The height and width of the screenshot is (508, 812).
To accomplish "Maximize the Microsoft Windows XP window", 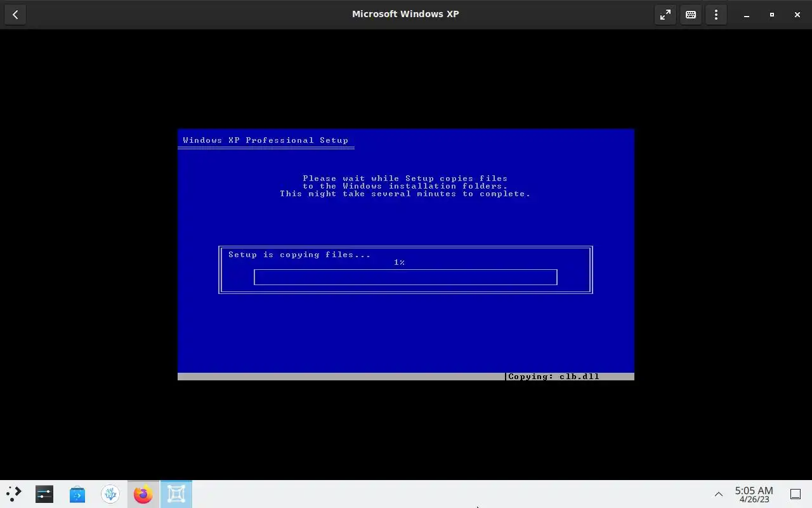I will coord(772,14).
